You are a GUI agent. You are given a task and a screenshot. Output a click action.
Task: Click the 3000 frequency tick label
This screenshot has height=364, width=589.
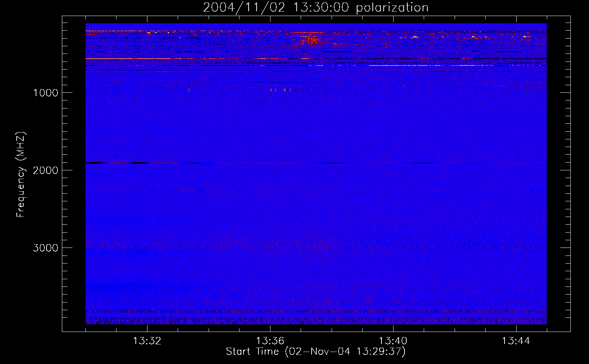coord(46,248)
